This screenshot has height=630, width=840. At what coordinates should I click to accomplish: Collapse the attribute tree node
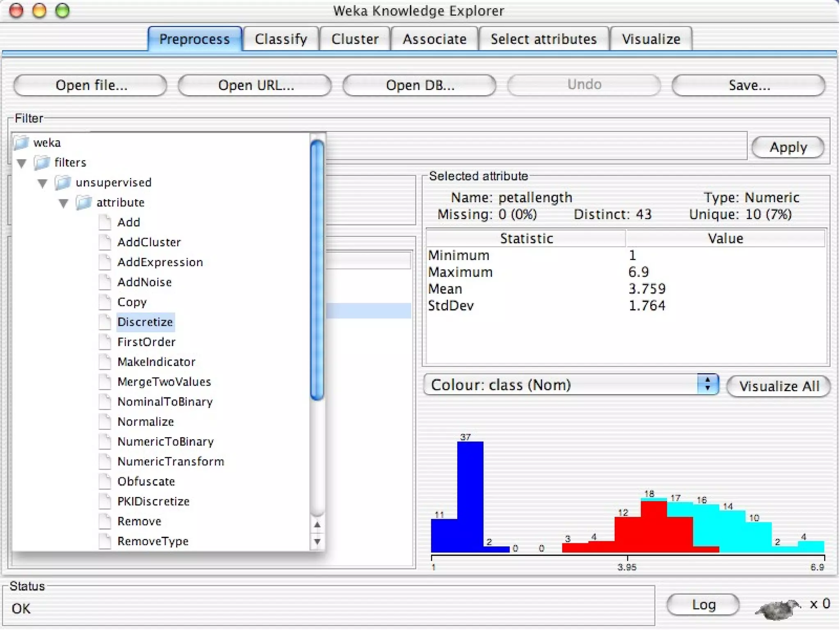point(64,203)
